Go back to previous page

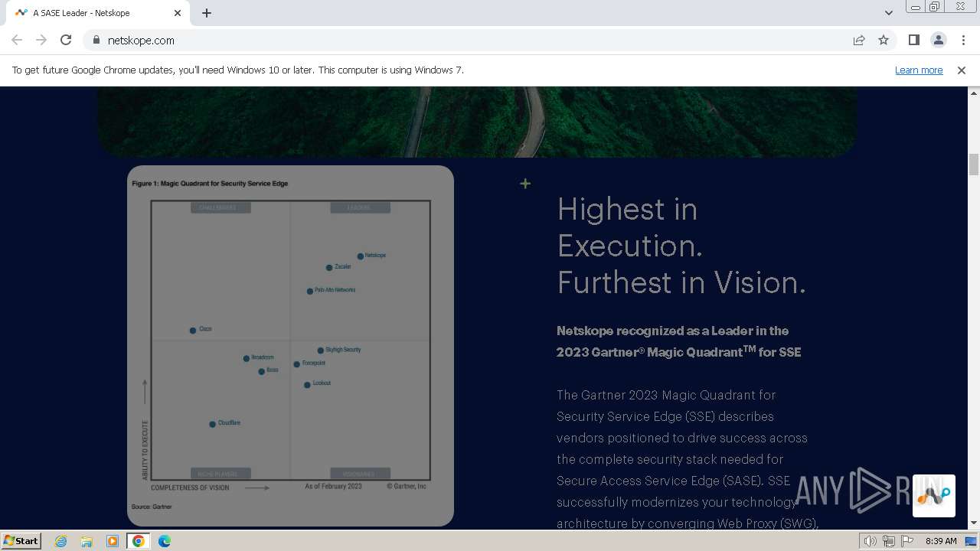17,40
